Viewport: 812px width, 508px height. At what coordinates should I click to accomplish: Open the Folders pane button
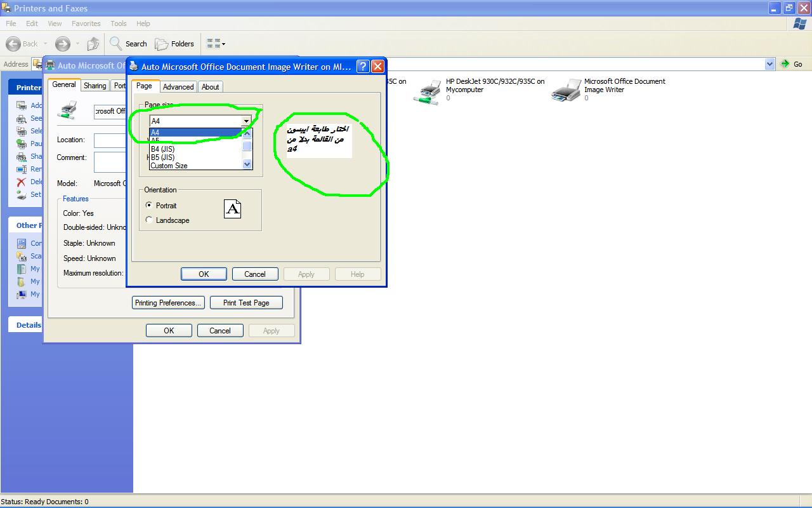(174, 44)
